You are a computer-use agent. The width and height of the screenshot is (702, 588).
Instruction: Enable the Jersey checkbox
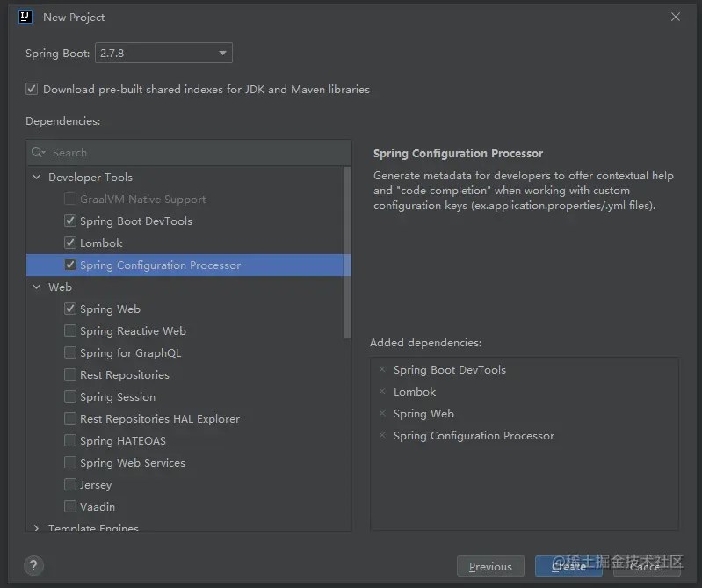[x=69, y=484]
